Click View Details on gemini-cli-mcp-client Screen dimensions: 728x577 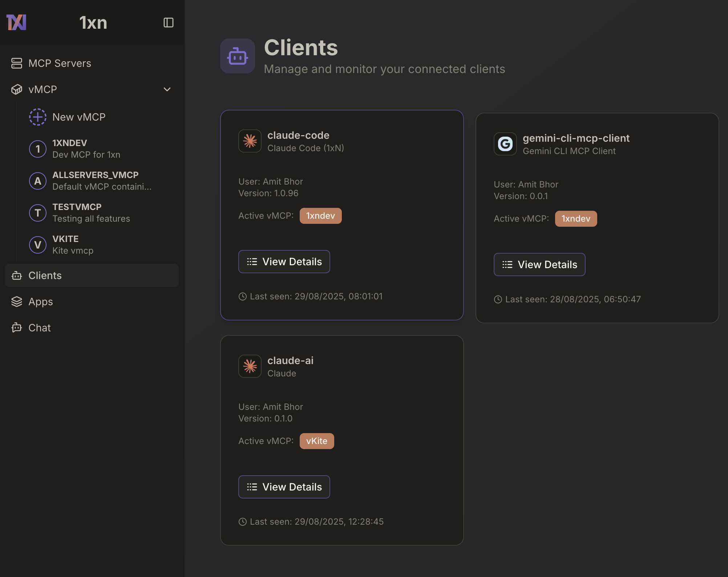click(x=539, y=265)
